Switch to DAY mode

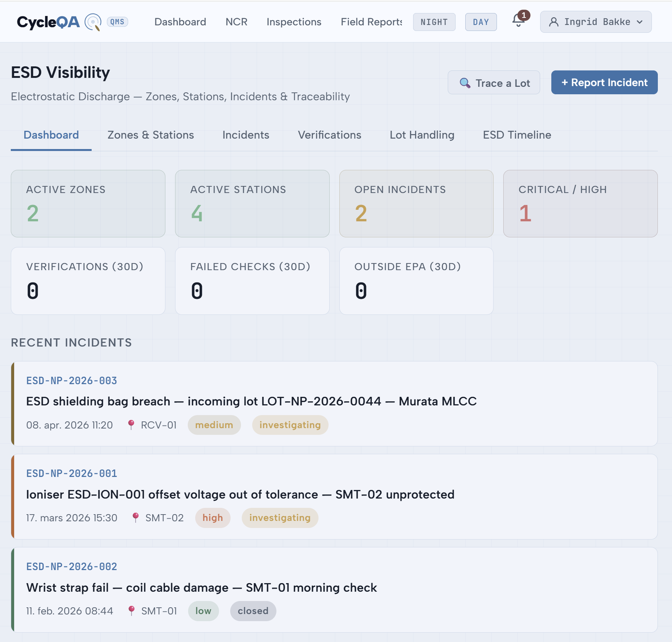tap(481, 22)
